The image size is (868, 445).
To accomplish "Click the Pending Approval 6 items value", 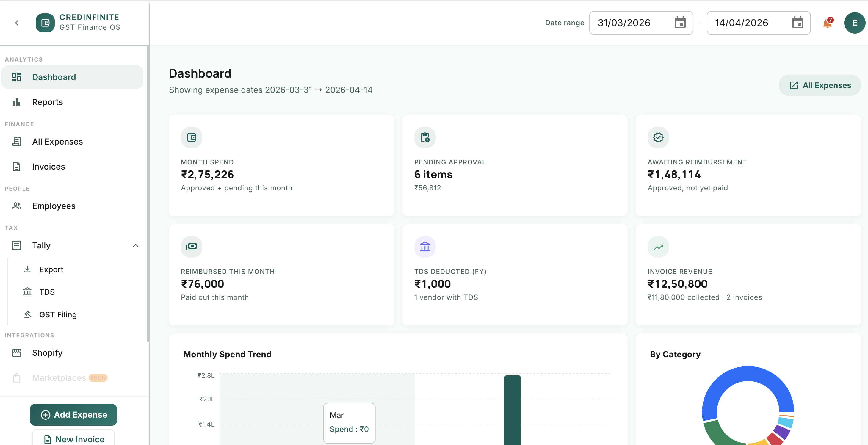I will 433,175.
